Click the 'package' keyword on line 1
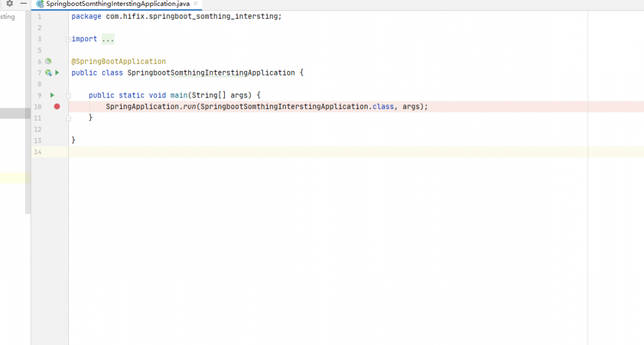Image resolution: width=644 pixels, height=345 pixels. 86,17
